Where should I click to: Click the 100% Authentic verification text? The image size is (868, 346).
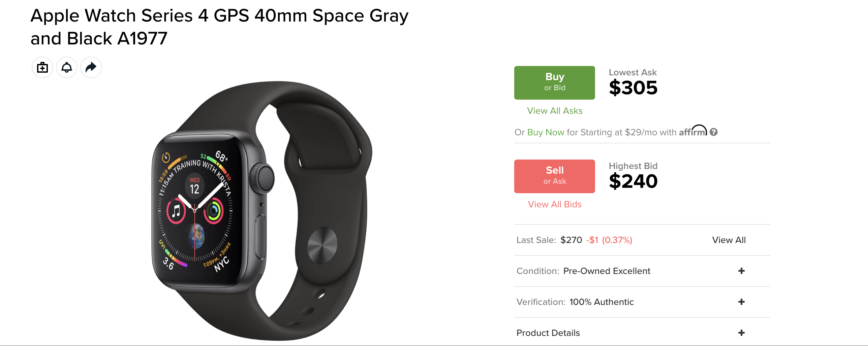click(602, 302)
